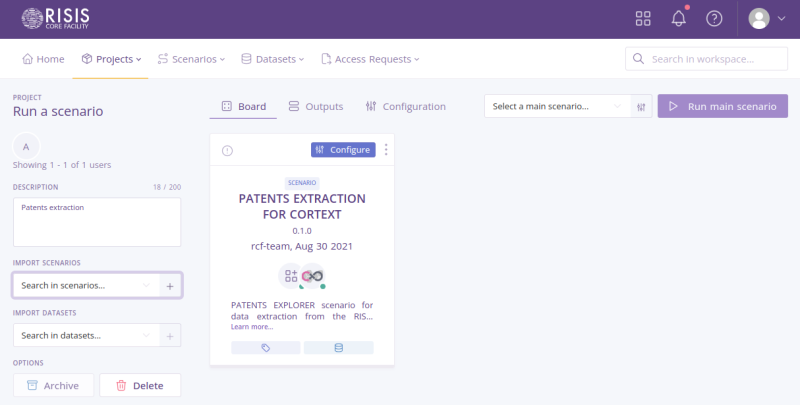Click the help question mark icon
The width and height of the screenshot is (800, 405).
[x=714, y=18]
